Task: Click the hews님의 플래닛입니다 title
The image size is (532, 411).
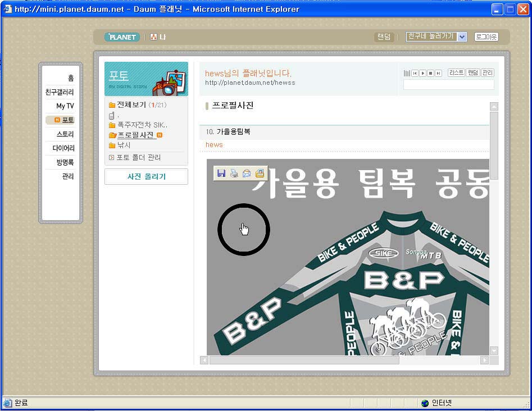Action: click(248, 73)
